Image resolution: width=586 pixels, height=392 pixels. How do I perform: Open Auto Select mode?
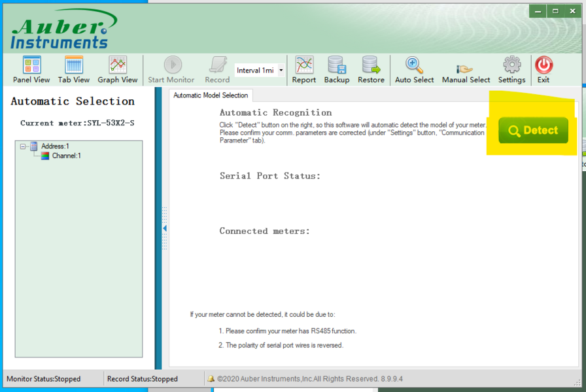[x=414, y=69]
